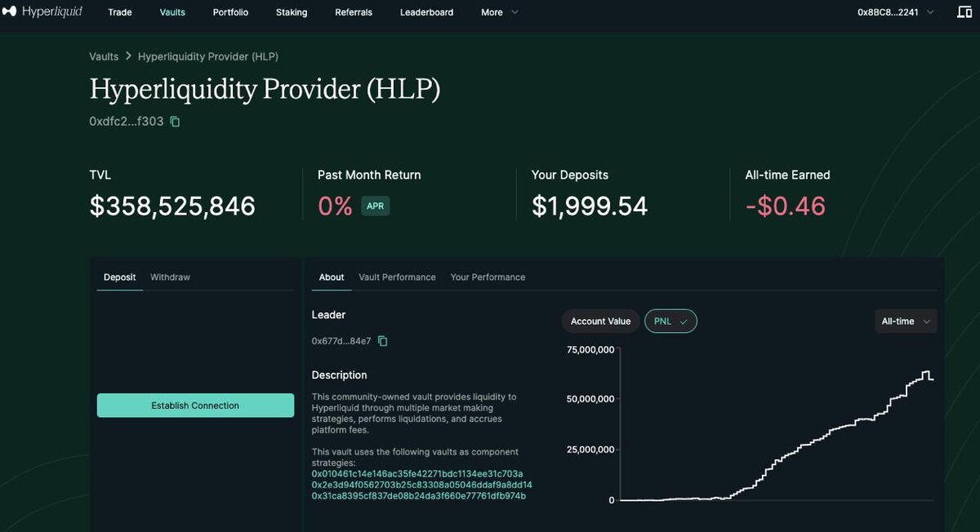Go to the Leaderboard page
980x532 pixels.
pyautogui.click(x=426, y=12)
